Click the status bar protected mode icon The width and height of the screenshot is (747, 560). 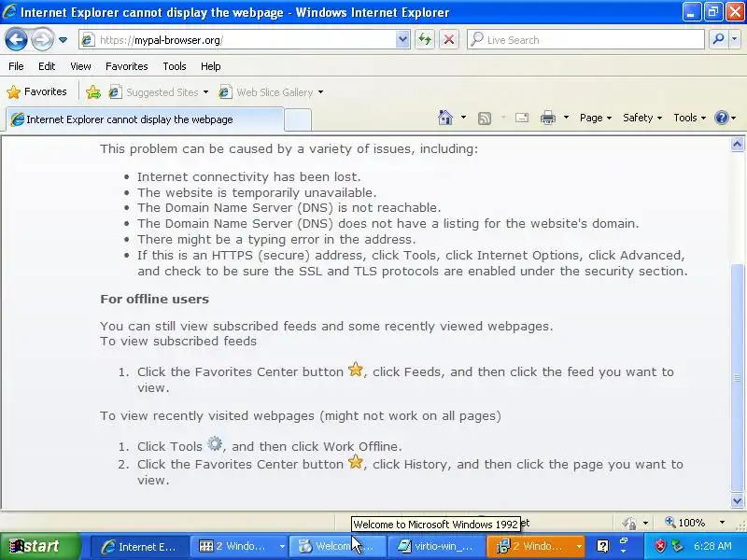(630, 524)
